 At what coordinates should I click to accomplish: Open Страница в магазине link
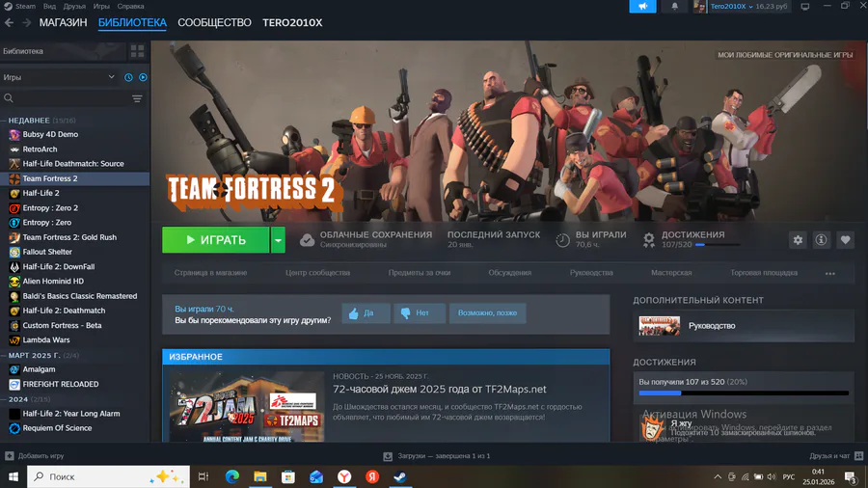pos(211,273)
